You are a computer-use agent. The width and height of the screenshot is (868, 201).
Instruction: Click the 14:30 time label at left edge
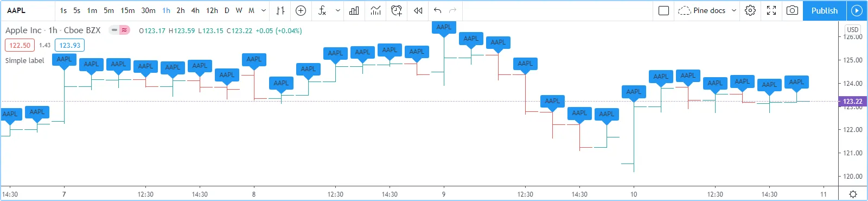click(10, 194)
